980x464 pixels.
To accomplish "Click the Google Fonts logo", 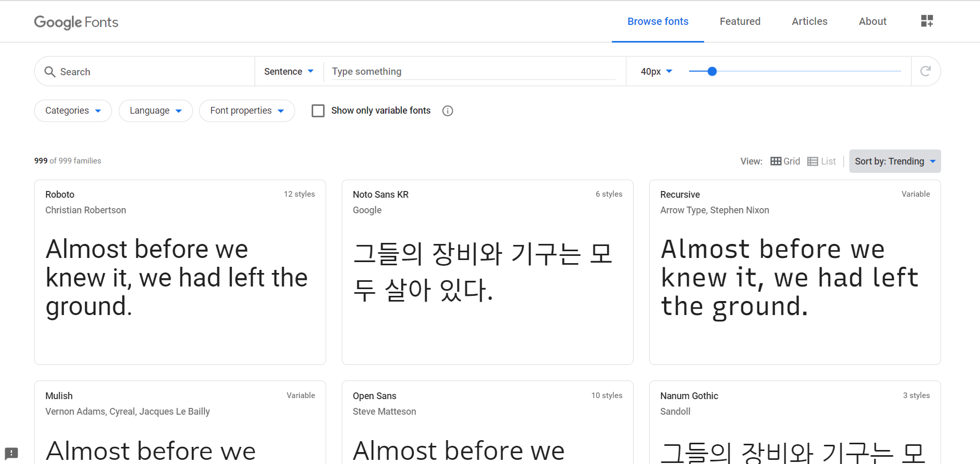I will (x=76, y=22).
